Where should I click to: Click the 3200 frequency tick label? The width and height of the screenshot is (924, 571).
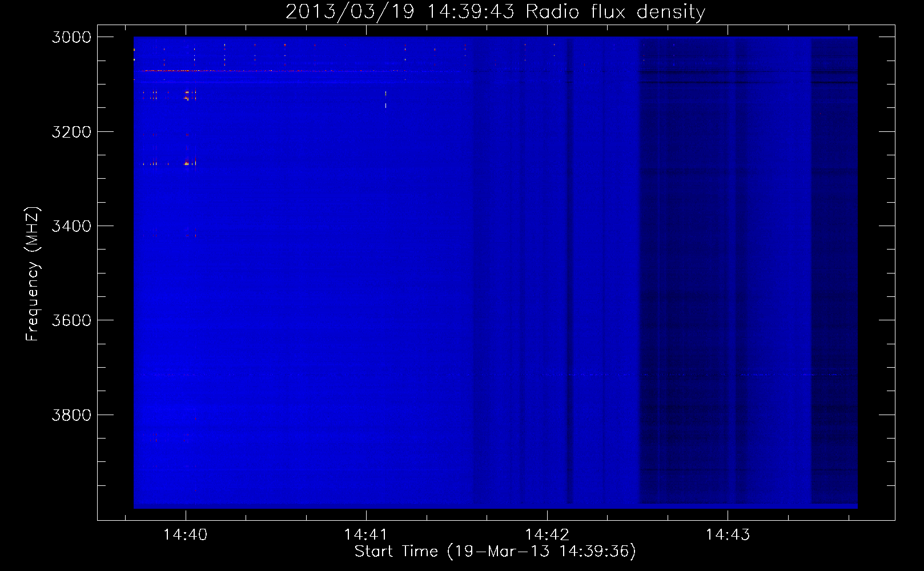(71, 132)
